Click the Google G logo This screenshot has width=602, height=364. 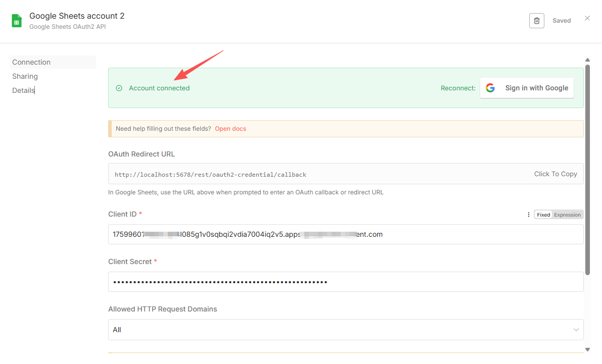490,88
